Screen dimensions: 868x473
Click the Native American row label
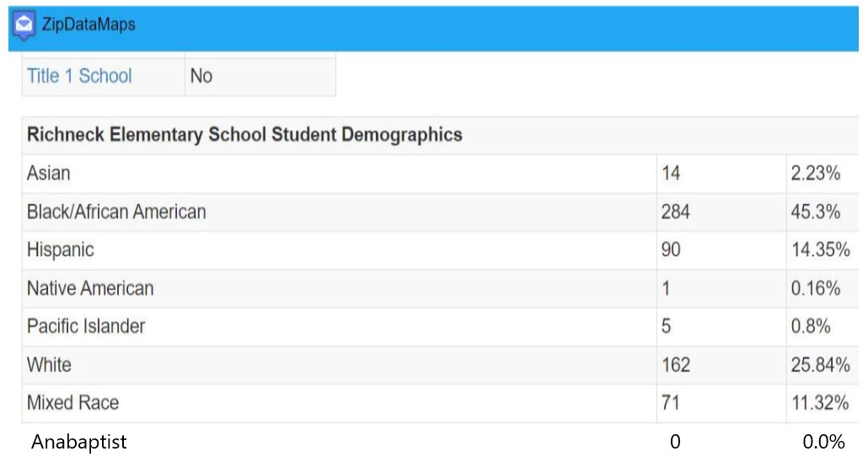click(90, 288)
